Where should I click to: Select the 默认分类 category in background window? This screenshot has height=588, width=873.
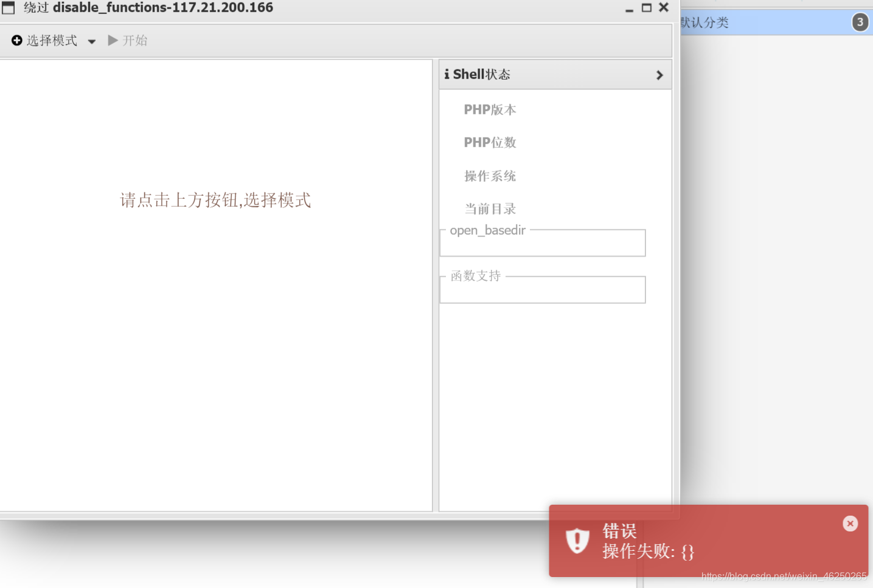(776, 22)
